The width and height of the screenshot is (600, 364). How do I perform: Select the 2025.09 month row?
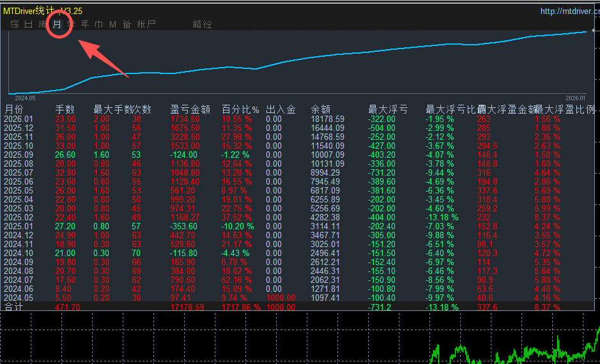[18, 155]
